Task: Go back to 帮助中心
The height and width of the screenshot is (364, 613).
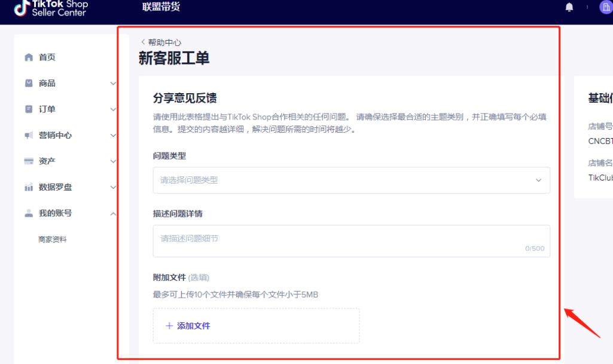Action: pyautogui.click(x=161, y=42)
